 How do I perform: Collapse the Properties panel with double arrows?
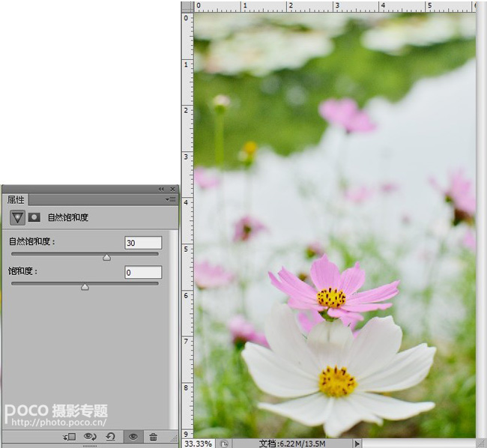click(161, 189)
